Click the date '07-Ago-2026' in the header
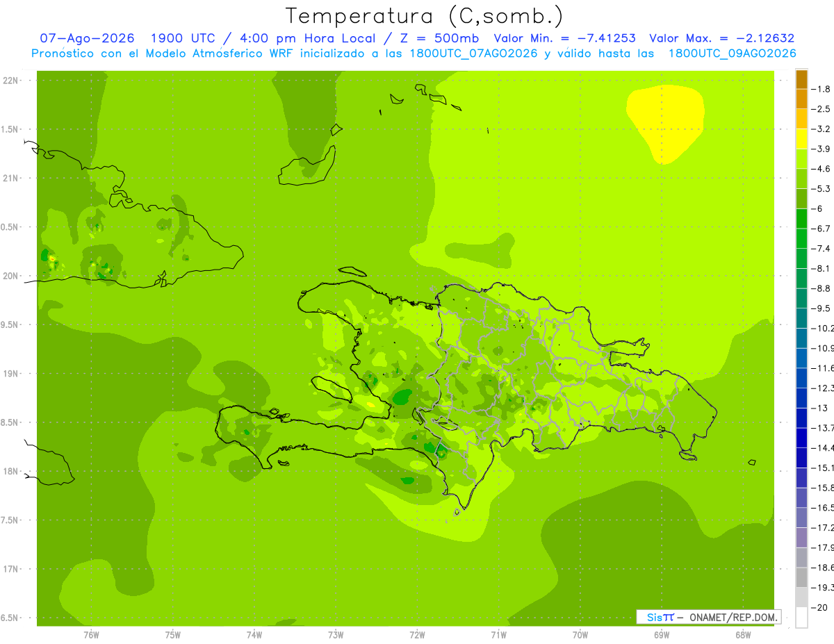The height and width of the screenshot is (644, 834). pyautogui.click(x=87, y=38)
